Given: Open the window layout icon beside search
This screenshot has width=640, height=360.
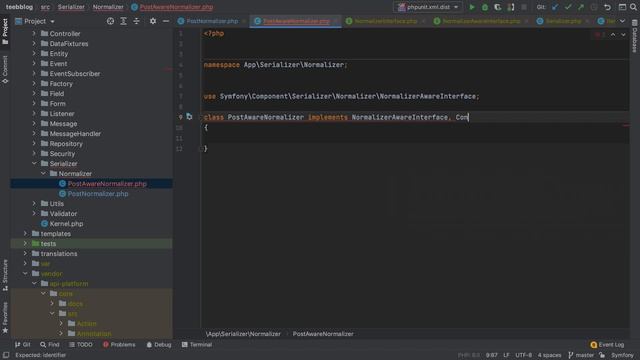Looking at the screenshot, I should [622, 7].
